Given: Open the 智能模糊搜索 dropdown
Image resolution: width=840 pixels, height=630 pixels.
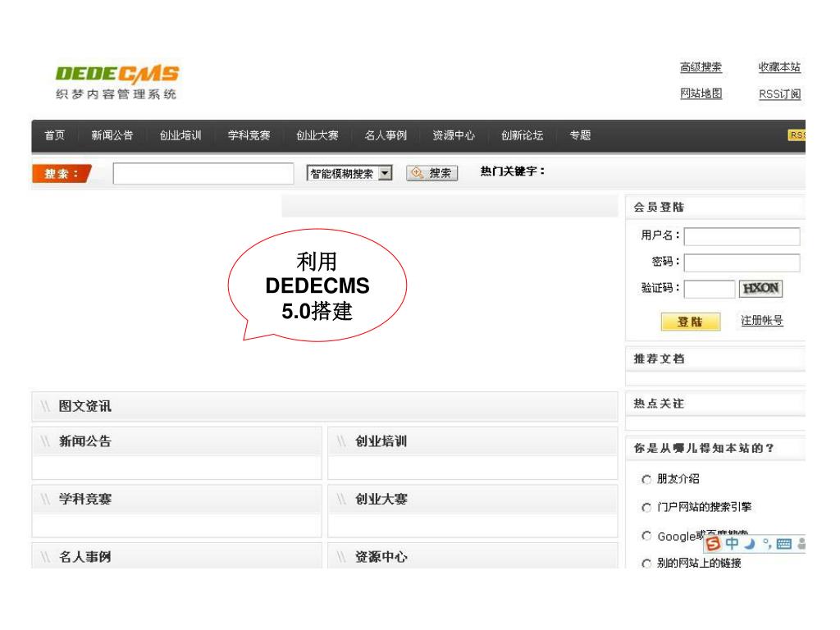Looking at the screenshot, I should (349, 173).
